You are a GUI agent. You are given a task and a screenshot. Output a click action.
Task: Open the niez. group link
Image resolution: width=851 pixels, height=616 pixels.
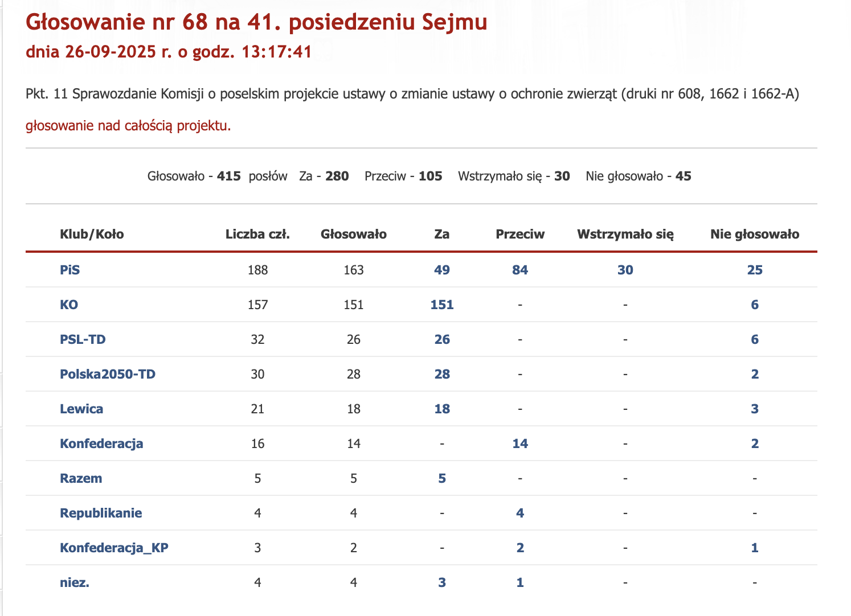(x=75, y=582)
